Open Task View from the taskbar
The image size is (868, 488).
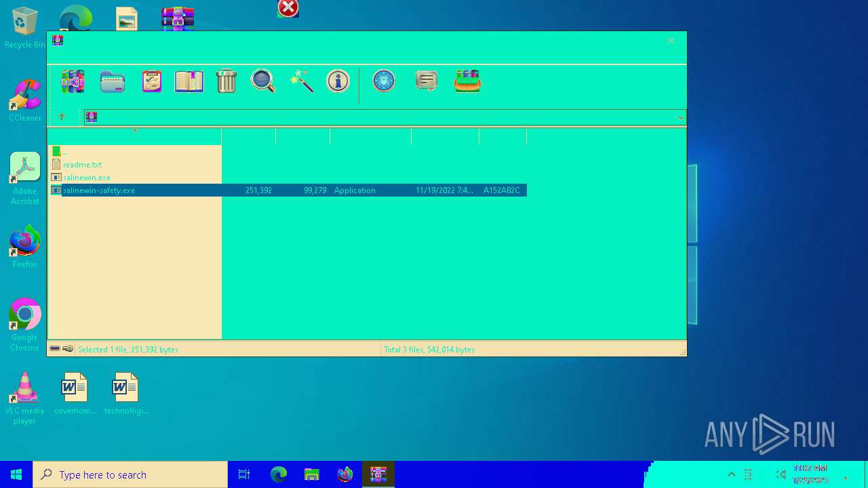pos(244,474)
